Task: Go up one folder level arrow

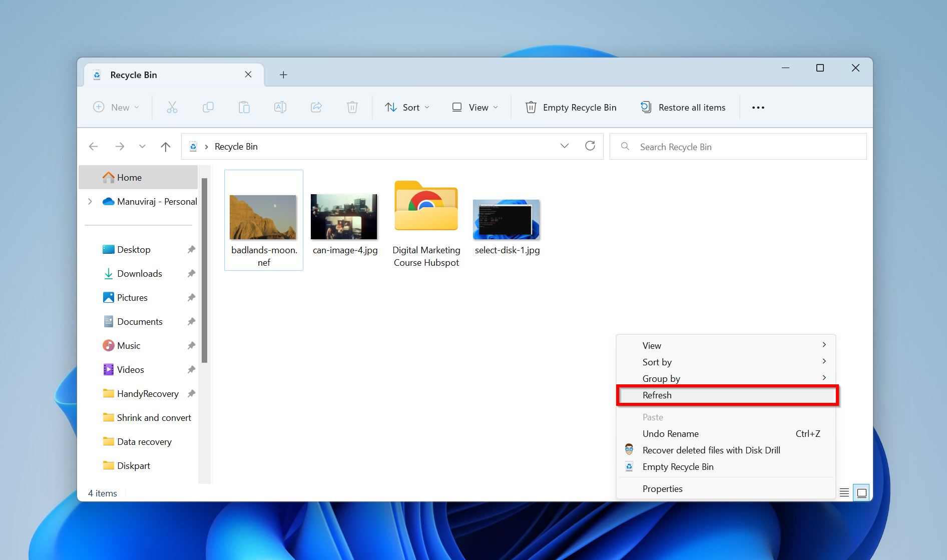Action: coord(166,146)
